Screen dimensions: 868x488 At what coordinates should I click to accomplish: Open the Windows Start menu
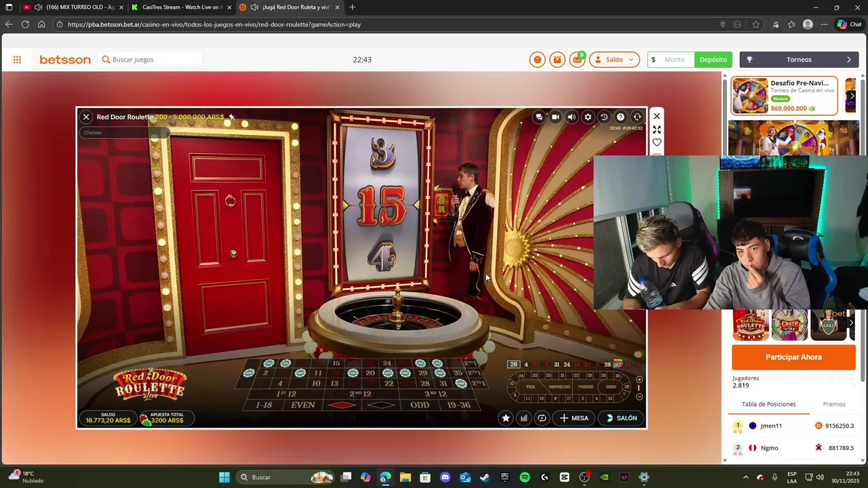[224, 477]
